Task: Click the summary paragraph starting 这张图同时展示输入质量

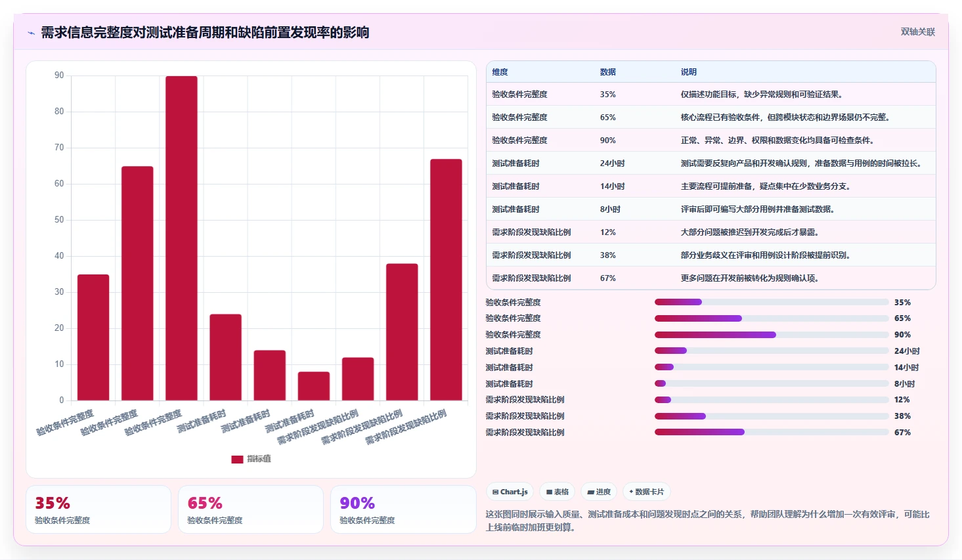Action: [708, 521]
